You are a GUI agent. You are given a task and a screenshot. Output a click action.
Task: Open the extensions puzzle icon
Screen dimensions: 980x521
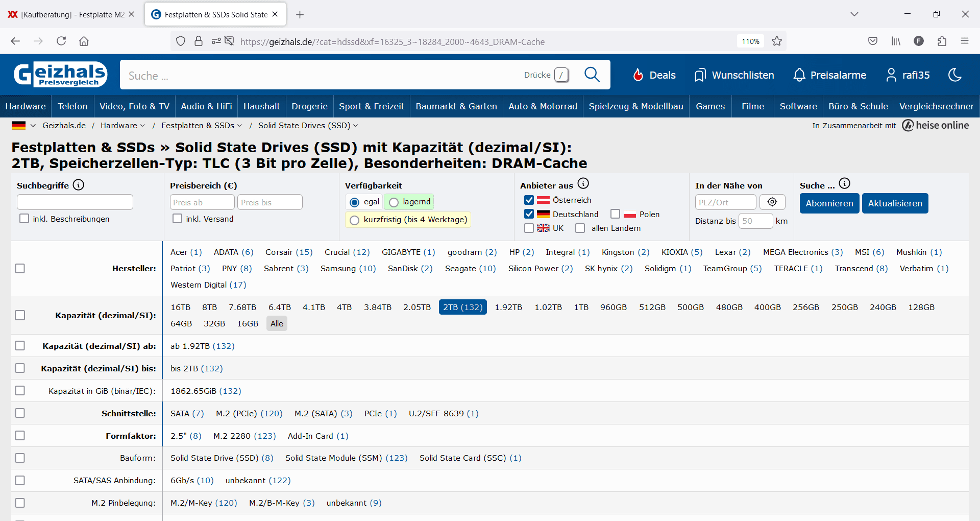942,41
